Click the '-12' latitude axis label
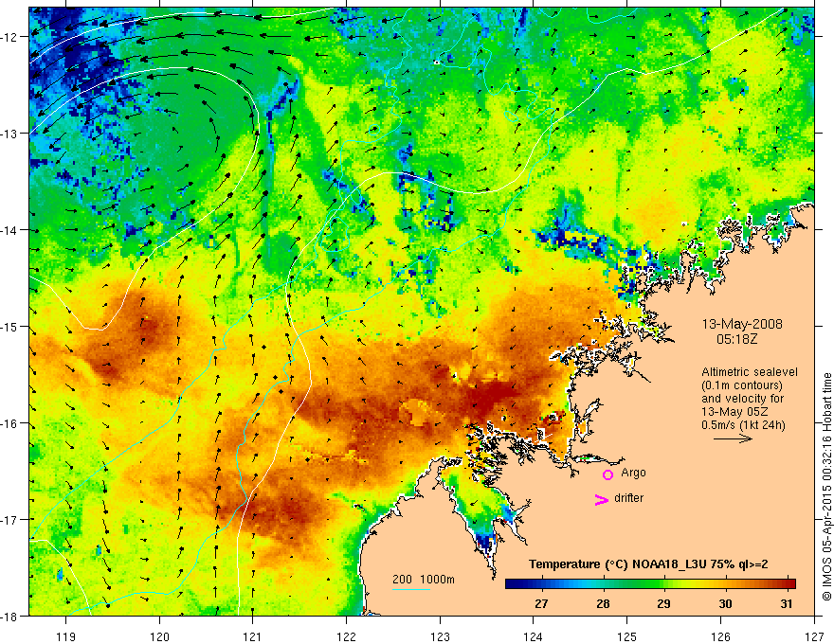Screen dimensions: 834x644 coord(10,37)
